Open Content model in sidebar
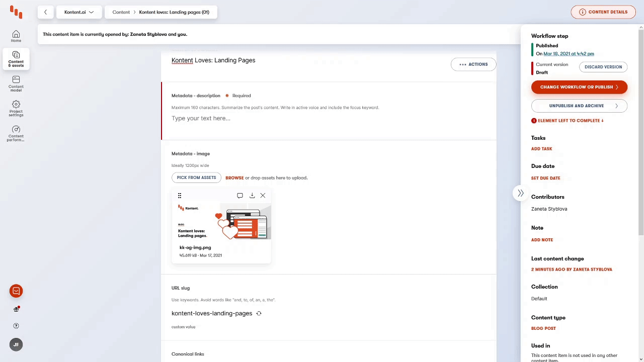This screenshot has height=362, width=644. coord(16,83)
